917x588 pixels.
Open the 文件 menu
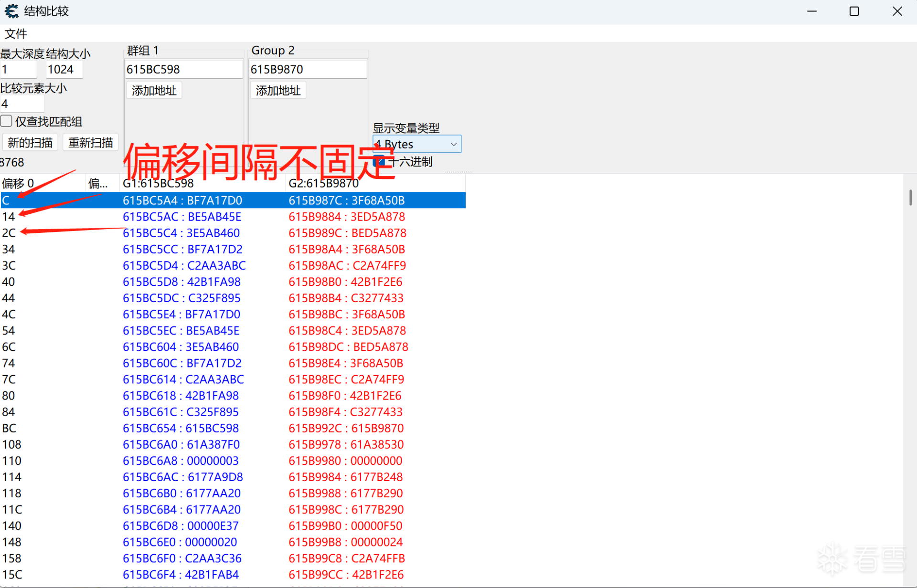pos(16,34)
